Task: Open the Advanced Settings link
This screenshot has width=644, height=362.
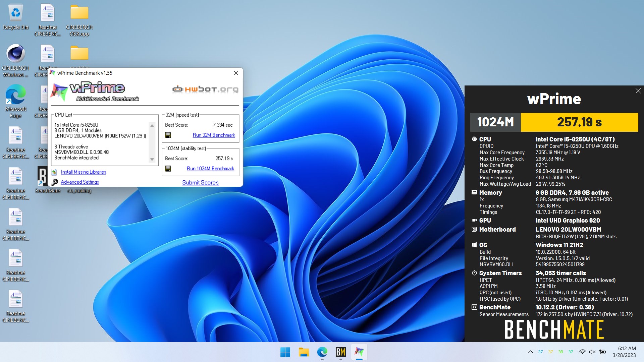Action: 80,182
